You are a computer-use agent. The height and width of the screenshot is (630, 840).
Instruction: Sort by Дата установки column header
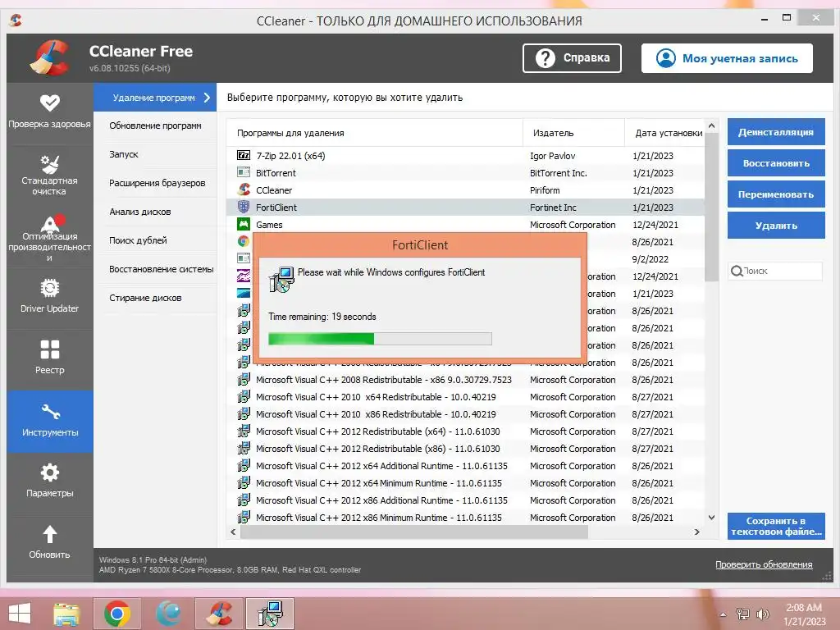pyautogui.click(x=664, y=133)
